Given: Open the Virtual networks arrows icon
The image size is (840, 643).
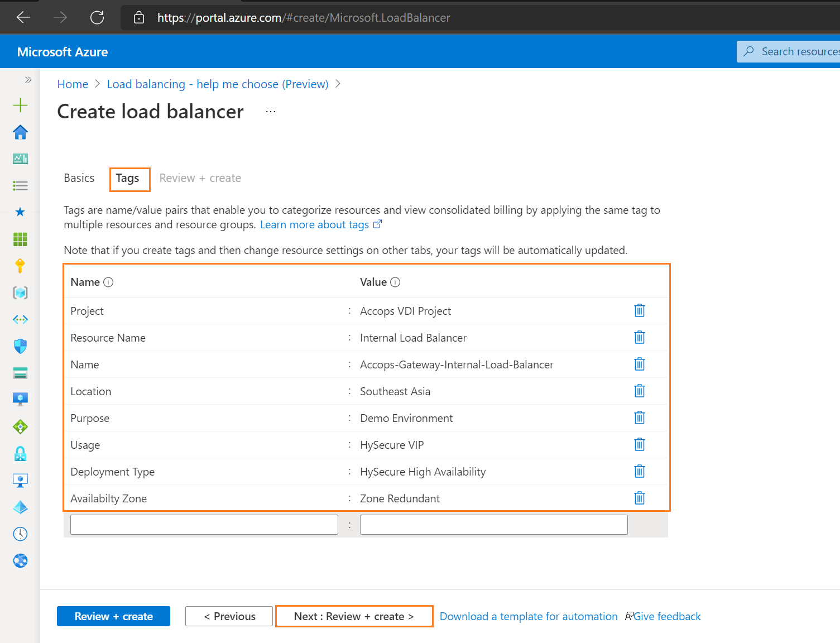Looking at the screenshot, I should tap(20, 320).
